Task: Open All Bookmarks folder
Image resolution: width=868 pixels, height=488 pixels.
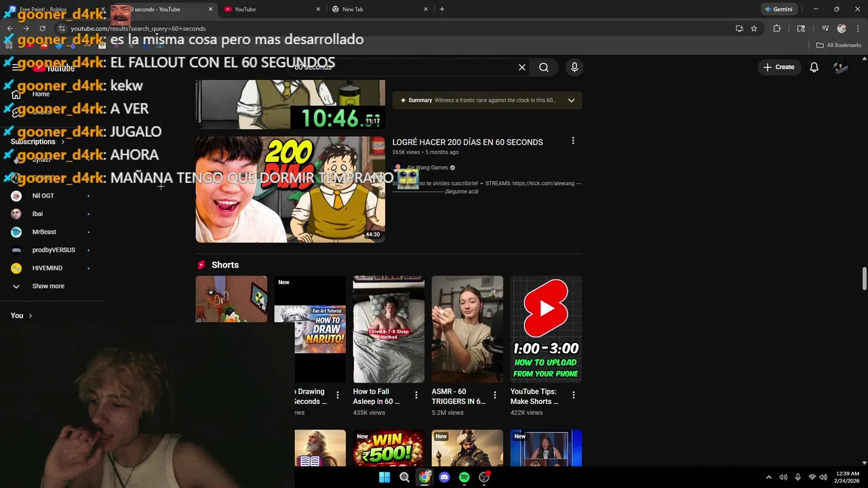Action: click(839, 45)
